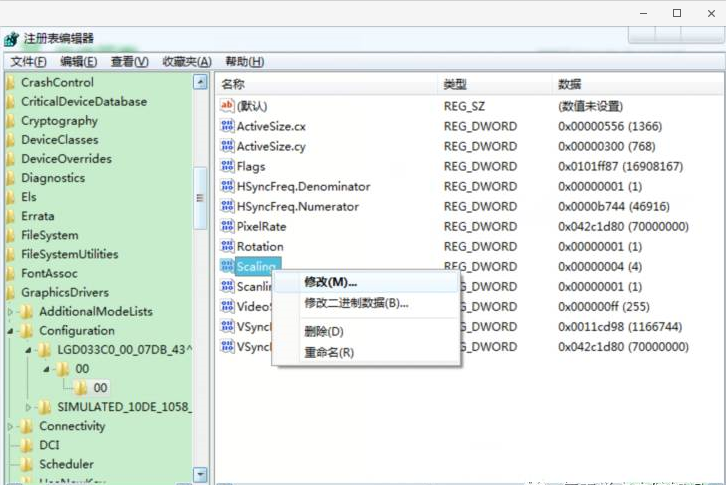Screen dimensions: 726x485
Task: Click the Registry Editor icon in the title bar
Action: point(11,39)
